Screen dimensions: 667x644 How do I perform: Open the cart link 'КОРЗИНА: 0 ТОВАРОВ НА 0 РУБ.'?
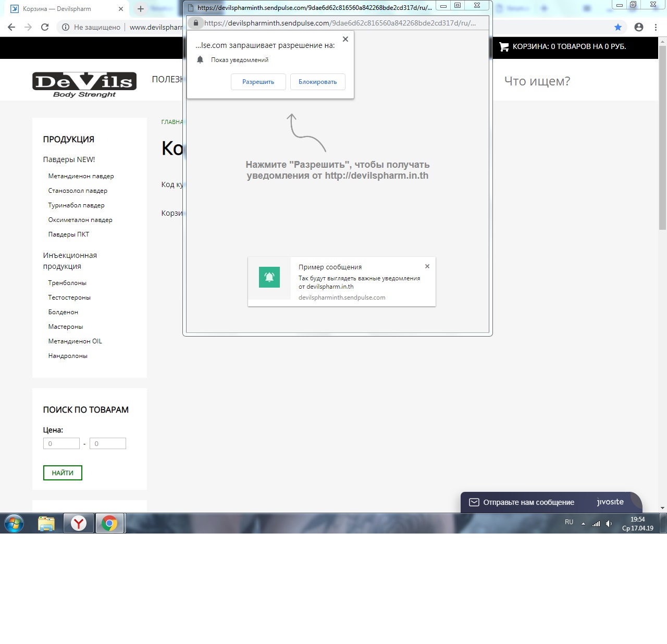pos(569,46)
